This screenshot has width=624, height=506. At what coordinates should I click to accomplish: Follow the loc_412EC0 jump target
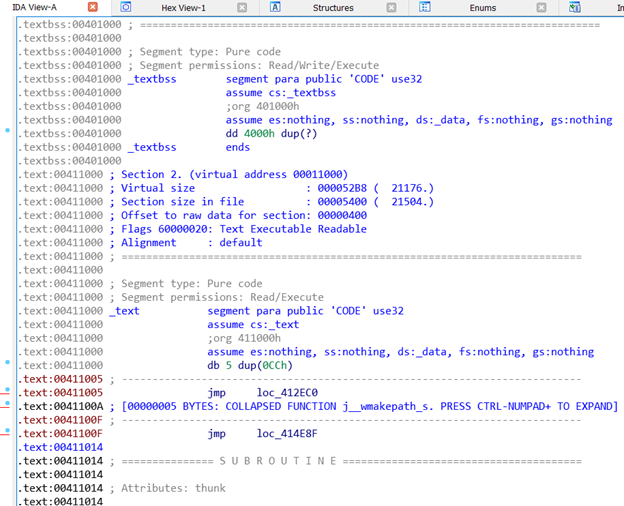pos(287,393)
